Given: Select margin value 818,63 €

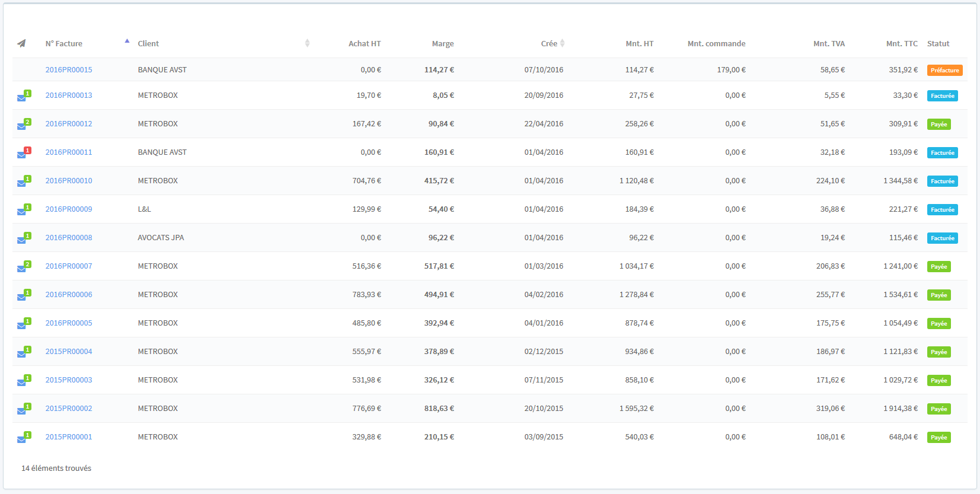Looking at the screenshot, I should coord(439,408).
